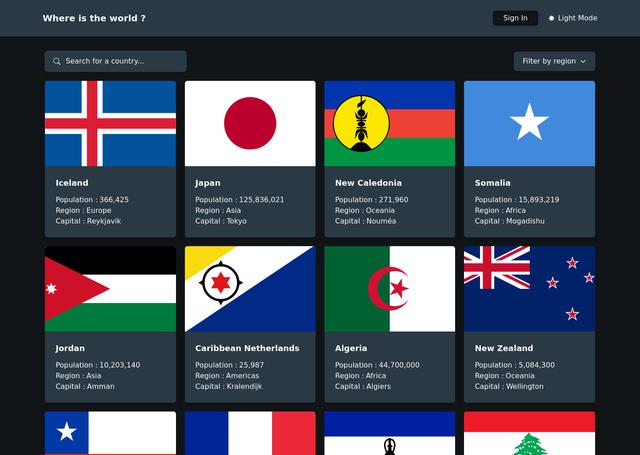Open the Chile flag card
Image resolution: width=640 pixels, height=455 pixels.
[x=110, y=435]
